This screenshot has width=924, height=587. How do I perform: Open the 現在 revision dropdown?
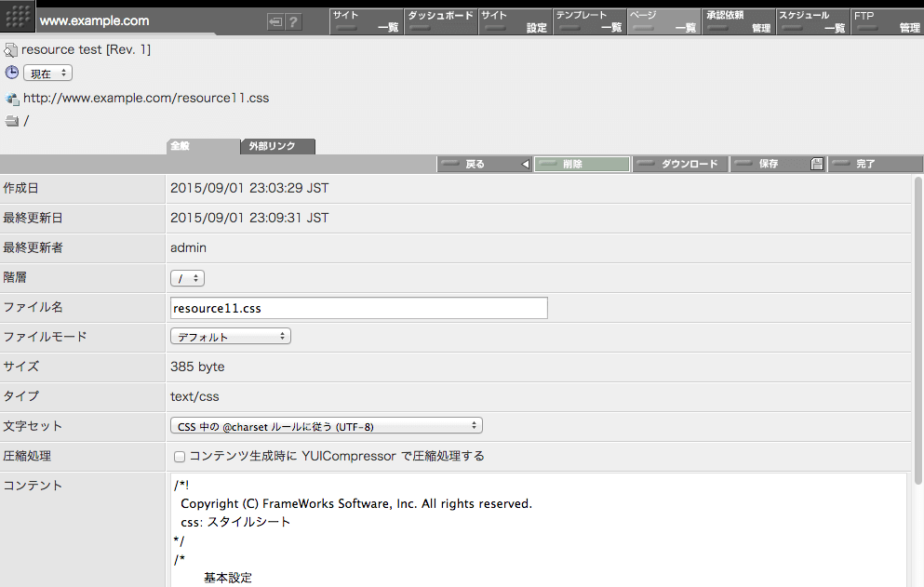(x=47, y=73)
